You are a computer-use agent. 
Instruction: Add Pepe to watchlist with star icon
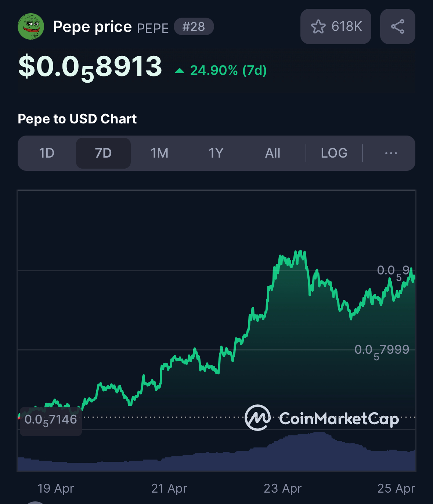(x=318, y=26)
